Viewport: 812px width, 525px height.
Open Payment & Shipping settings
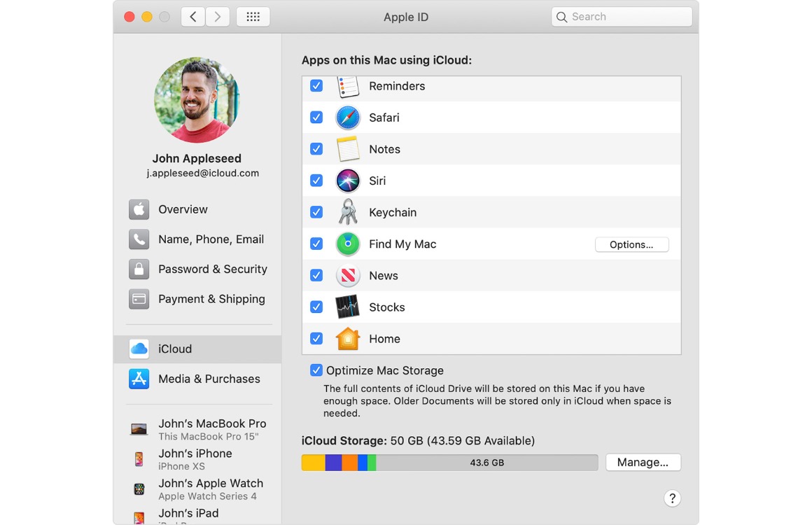198,299
